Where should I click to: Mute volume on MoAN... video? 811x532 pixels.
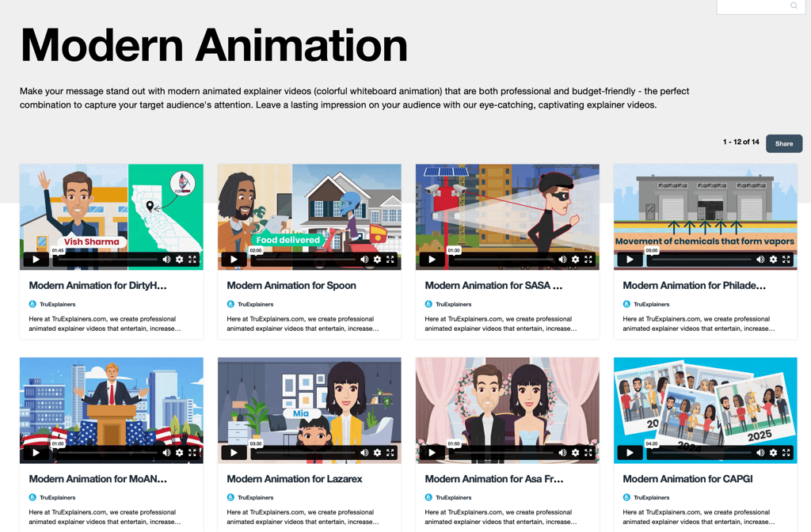pos(166,453)
